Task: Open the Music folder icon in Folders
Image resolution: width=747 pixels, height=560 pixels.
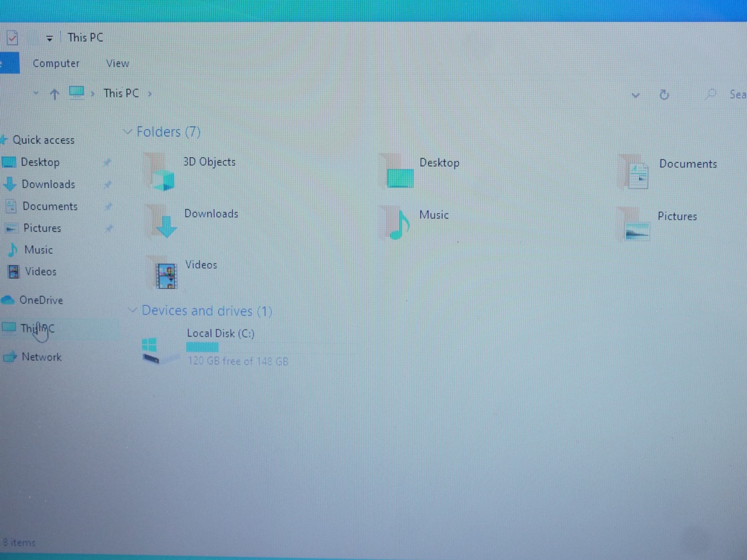Action: [396, 223]
